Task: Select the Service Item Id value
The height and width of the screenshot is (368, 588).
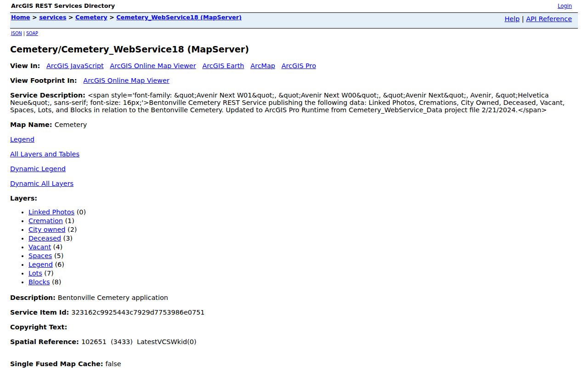Action: 138,312
